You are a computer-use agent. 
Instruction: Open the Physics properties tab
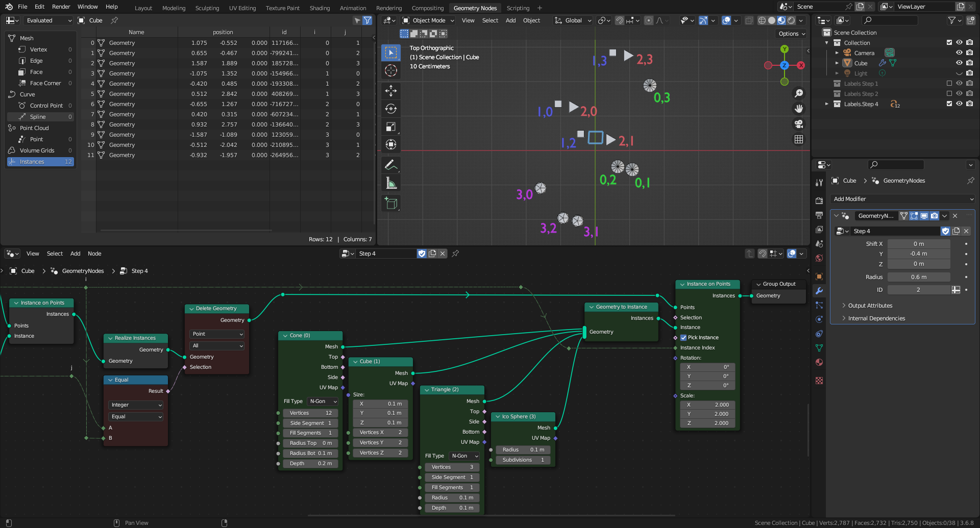point(819,319)
